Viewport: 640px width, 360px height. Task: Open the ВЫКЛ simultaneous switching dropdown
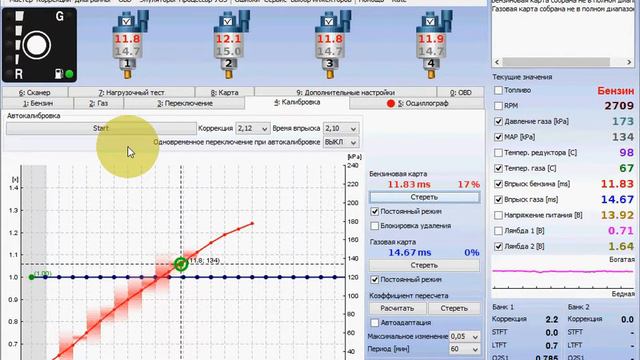point(341,142)
